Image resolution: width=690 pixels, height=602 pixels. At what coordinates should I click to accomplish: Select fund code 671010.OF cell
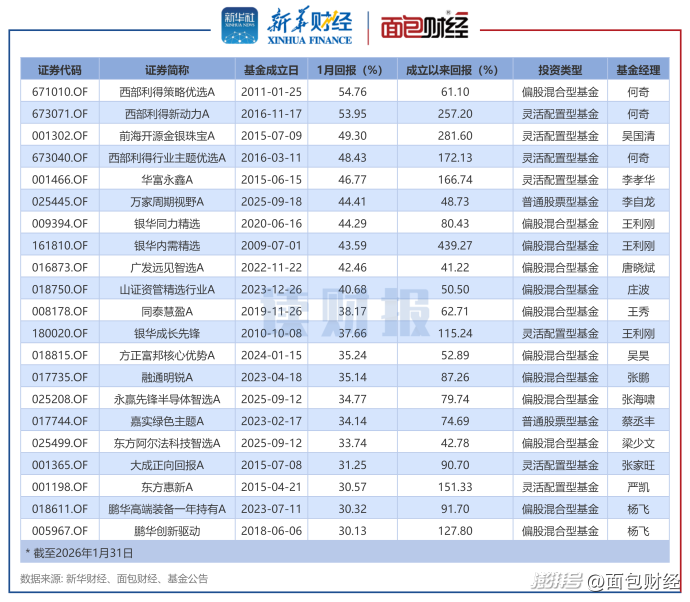click(60, 91)
